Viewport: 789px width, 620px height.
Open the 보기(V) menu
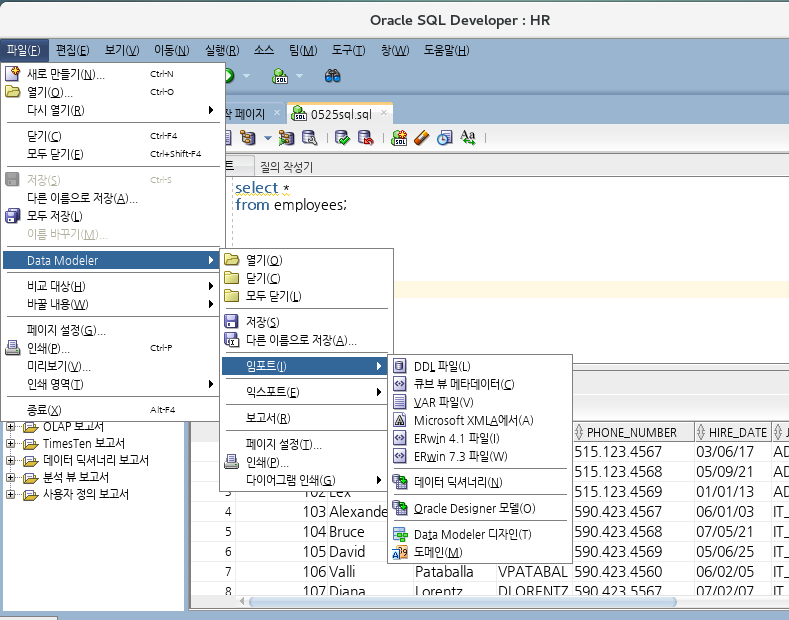click(x=122, y=50)
